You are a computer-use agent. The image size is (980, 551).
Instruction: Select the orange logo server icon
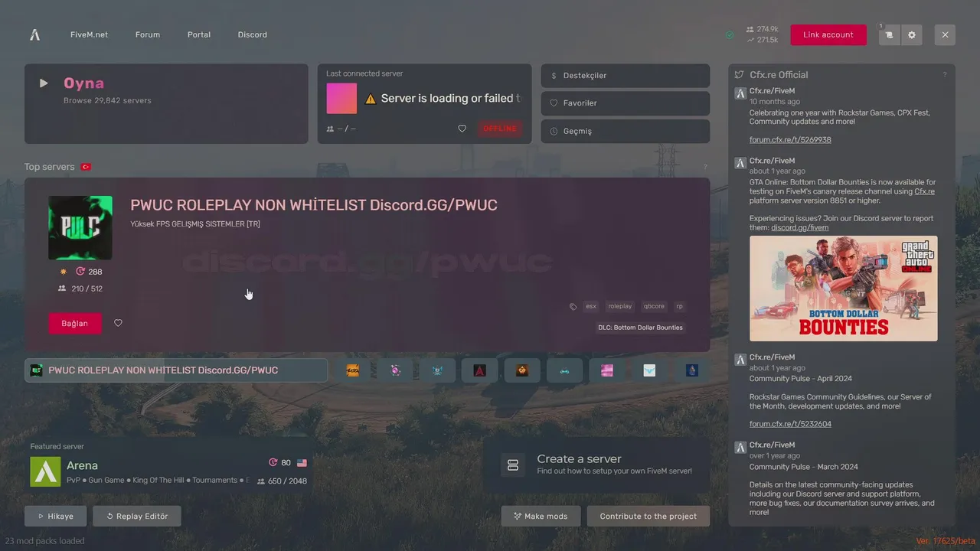[x=353, y=370]
